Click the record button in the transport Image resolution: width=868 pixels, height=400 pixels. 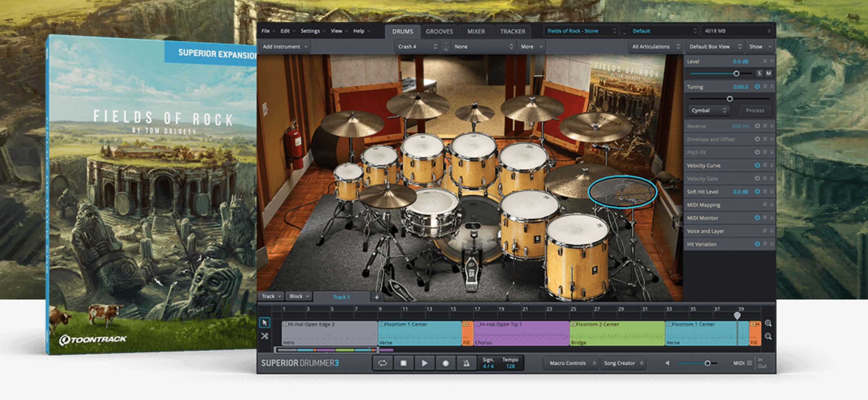445,363
